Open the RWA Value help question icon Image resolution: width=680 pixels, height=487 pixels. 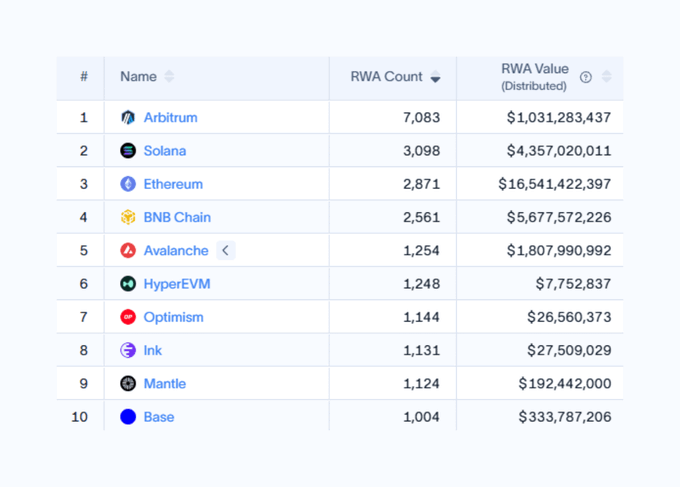(586, 77)
